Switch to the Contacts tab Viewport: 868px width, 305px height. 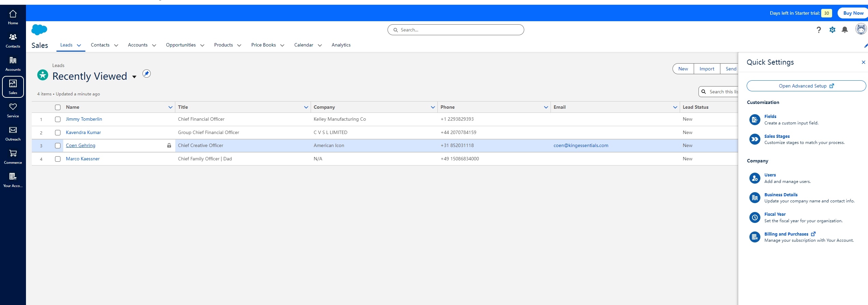(x=100, y=45)
